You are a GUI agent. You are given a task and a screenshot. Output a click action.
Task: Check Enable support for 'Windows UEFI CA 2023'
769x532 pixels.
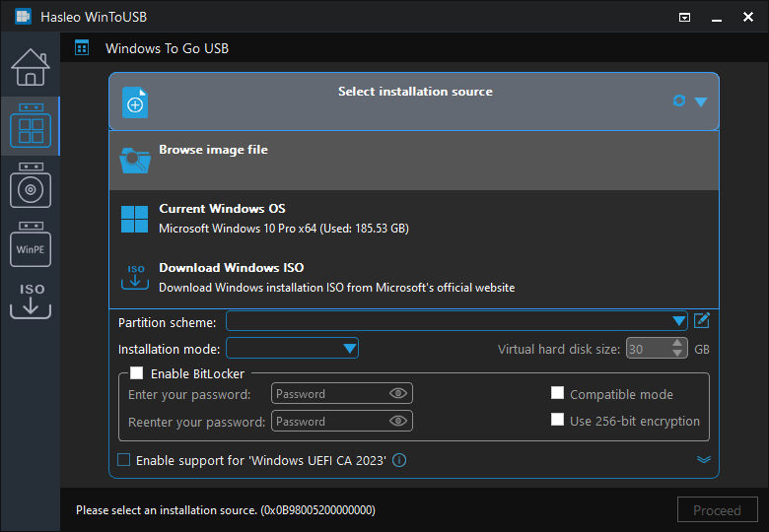pos(124,460)
